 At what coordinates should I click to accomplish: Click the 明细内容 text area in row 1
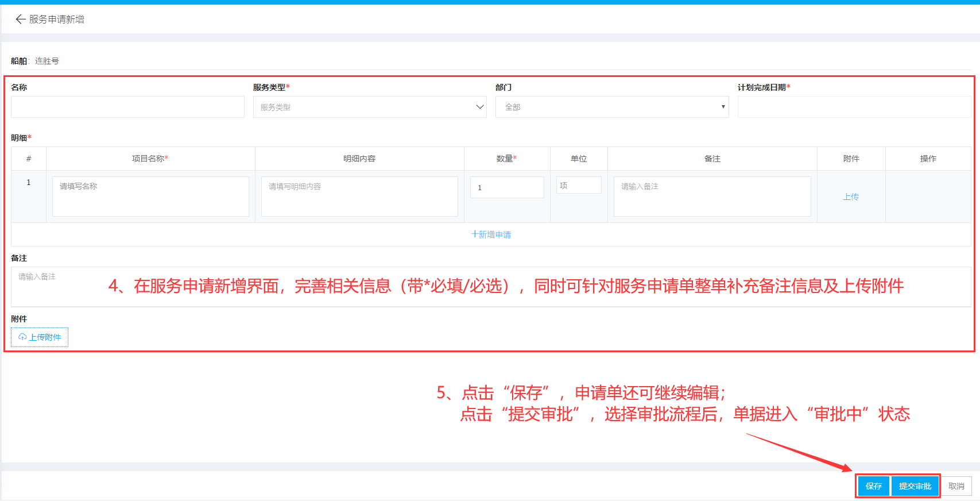pos(359,196)
